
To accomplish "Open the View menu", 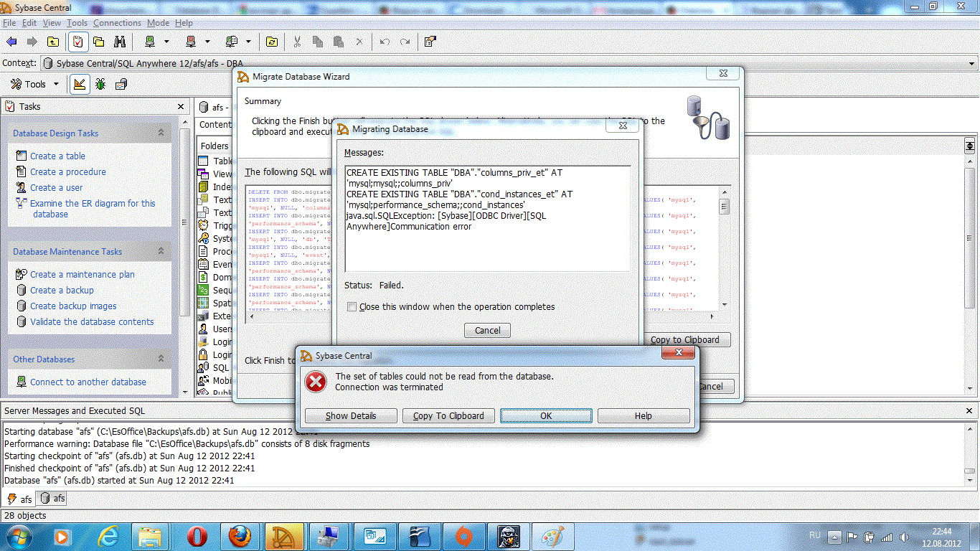I will (52, 23).
